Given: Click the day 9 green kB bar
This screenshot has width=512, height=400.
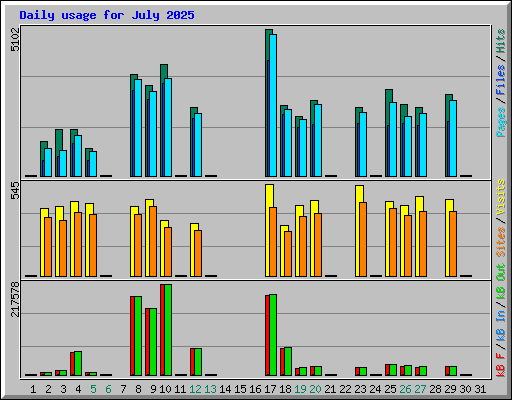Looking at the screenshot, I should click(x=153, y=342).
